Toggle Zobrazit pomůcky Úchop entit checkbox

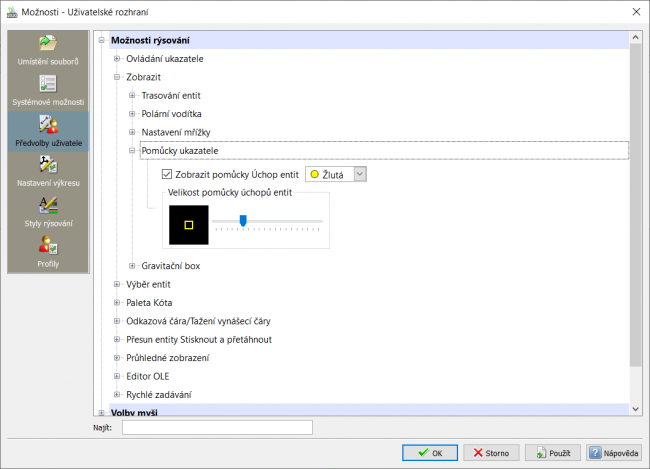167,174
